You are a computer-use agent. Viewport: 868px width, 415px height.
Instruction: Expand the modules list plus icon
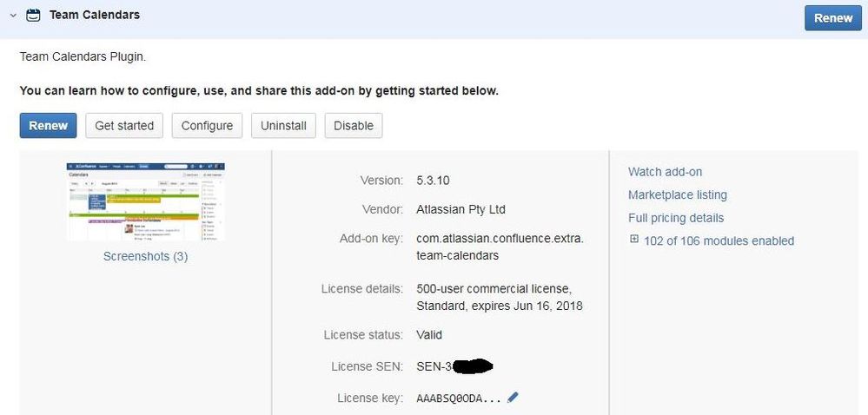634,240
